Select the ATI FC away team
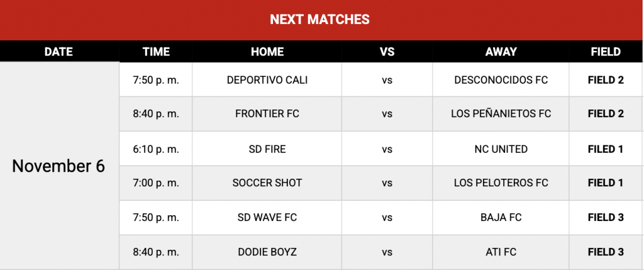 coord(501,252)
